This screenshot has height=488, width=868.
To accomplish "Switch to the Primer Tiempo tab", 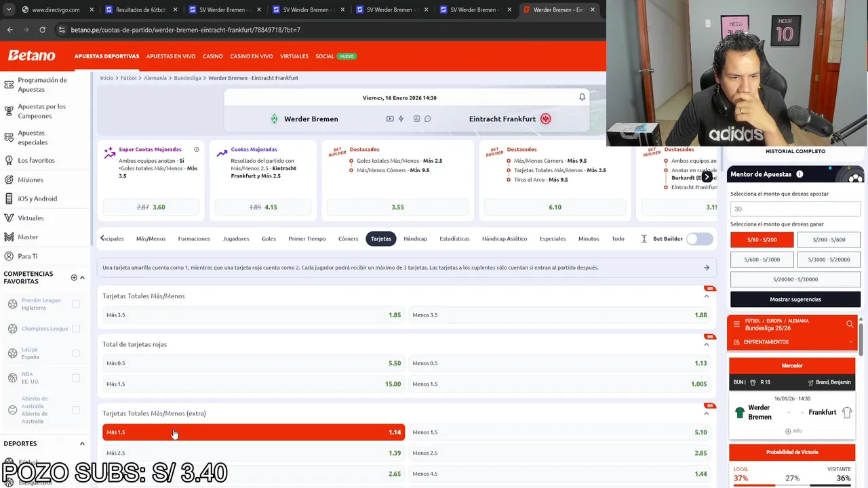I will [307, 239].
